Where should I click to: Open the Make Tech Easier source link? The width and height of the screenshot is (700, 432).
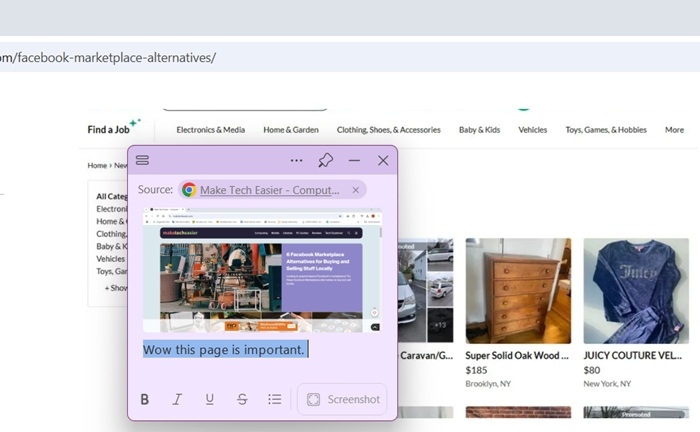click(267, 189)
